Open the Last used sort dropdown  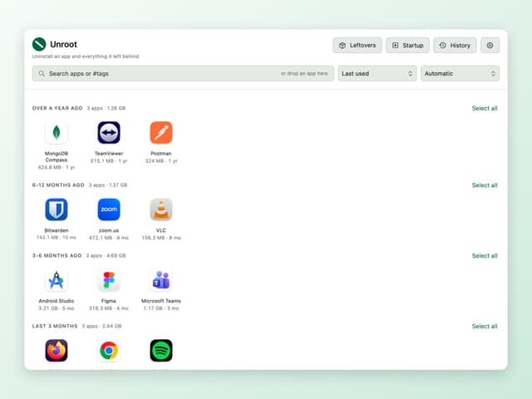pyautogui.click(x=377, y=74)
